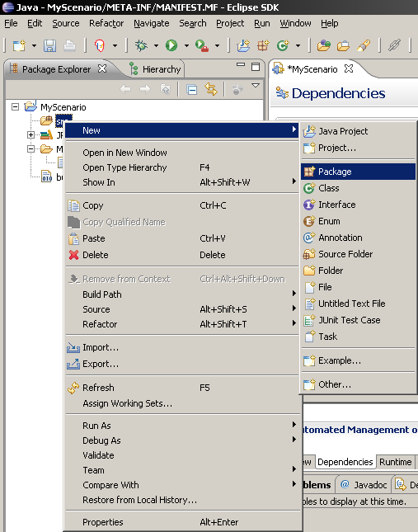Open dropdown next to New wizard icon

point(34,45)
